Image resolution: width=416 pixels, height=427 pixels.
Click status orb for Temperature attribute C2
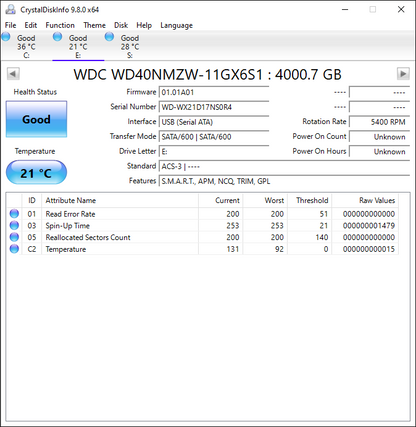coord(14,249)
